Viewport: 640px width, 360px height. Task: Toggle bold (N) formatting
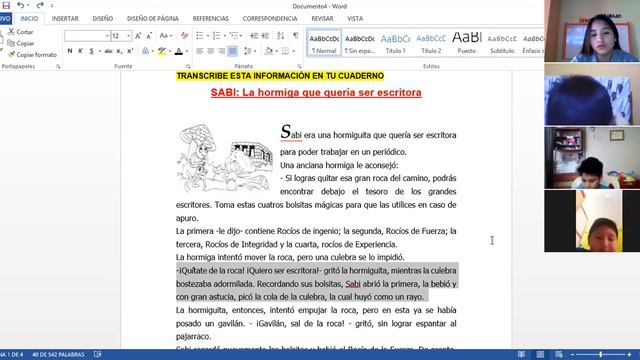pos(70,51)
